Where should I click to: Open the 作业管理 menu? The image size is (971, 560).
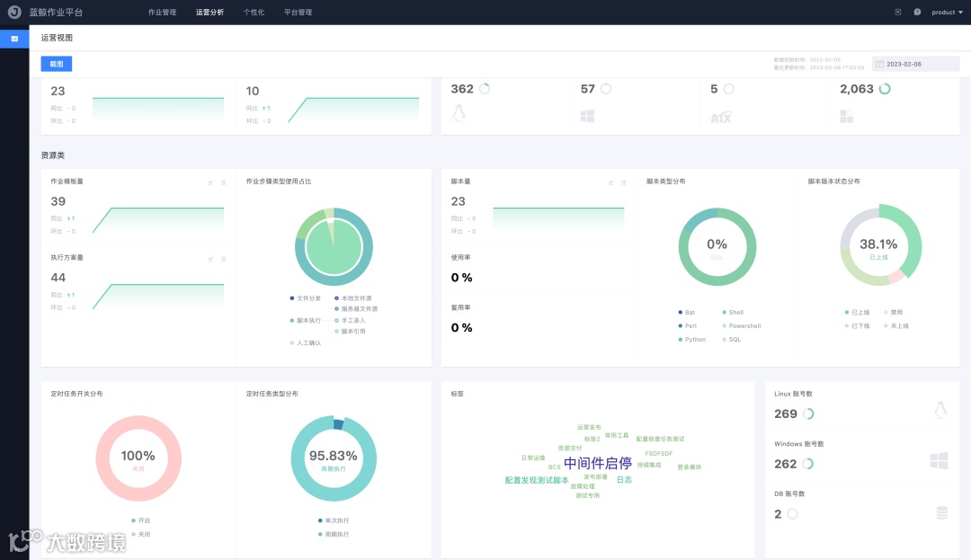point(162,12)
